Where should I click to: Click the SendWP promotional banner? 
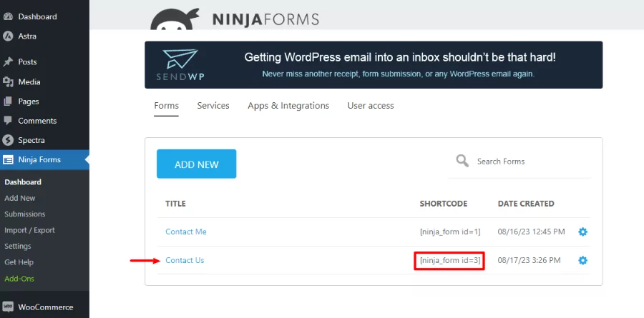coord(374,65)
